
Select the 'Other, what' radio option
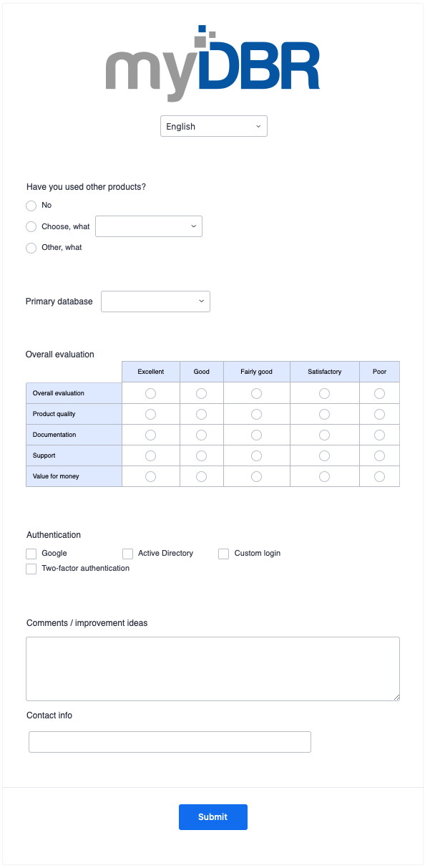pyautogui.click(x=31, y=248)
